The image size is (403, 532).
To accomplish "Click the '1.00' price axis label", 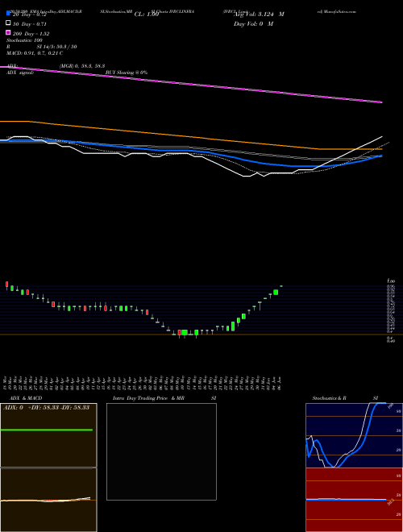I will pos(390,281).
